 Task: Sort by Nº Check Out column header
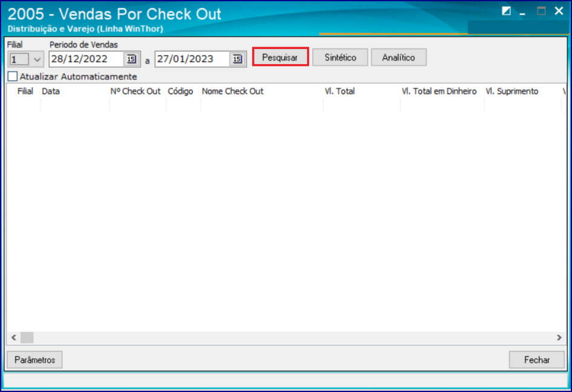137,91
